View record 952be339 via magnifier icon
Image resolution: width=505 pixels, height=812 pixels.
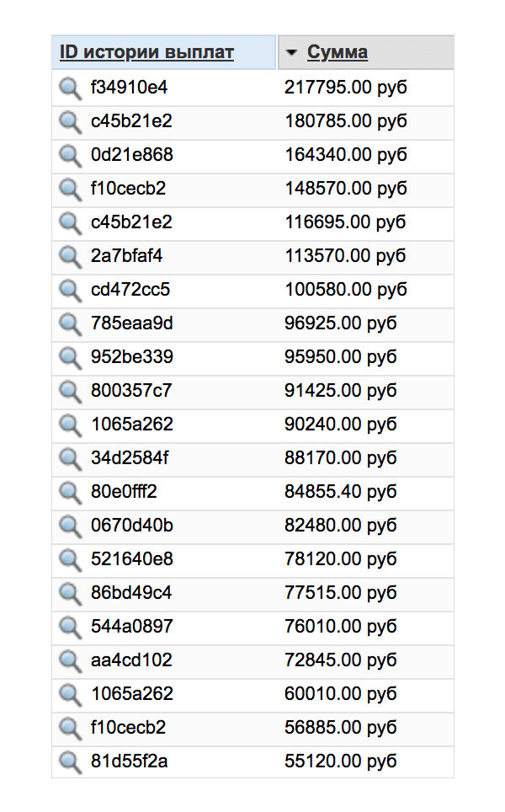pos(69,357)
